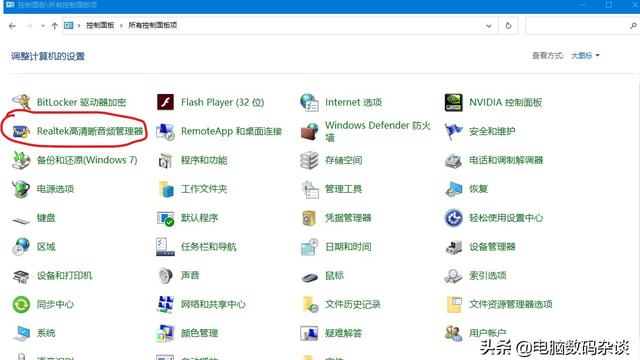Image resolution: width=640 pixels, height=360 pixels.
Task: Go forward with the right arrow
Action: pyautogui.click(x=29, y=26)
